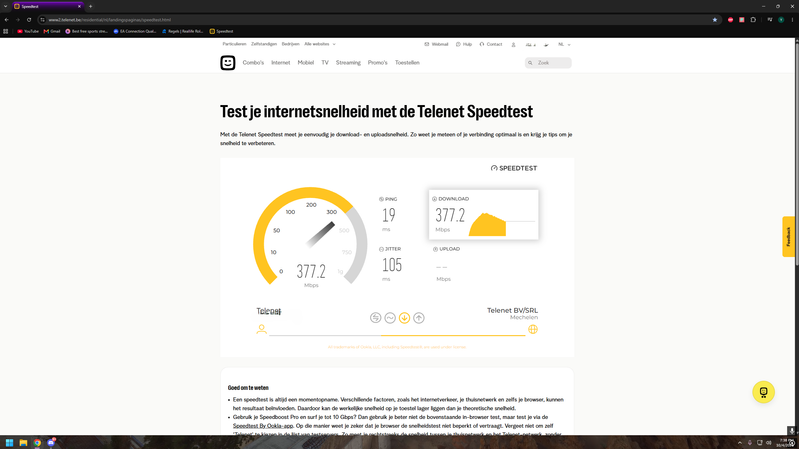799x449 pixels.
Task: Open the tab search dropdown arrow
Action: click(x=6, y=6)
